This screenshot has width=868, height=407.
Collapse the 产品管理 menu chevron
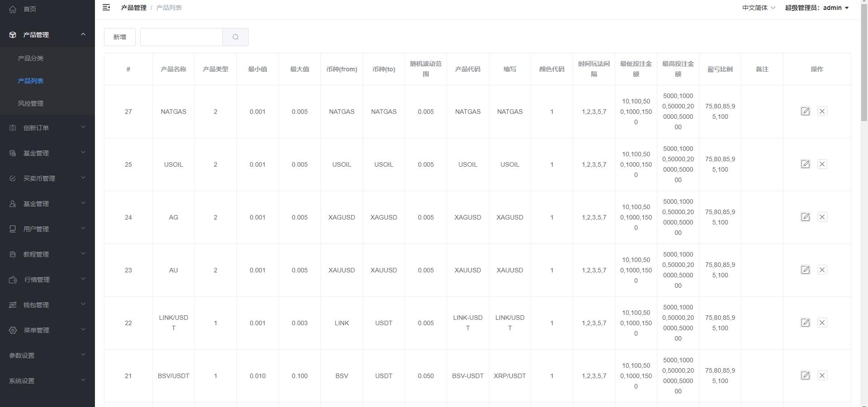pos(83,34)
